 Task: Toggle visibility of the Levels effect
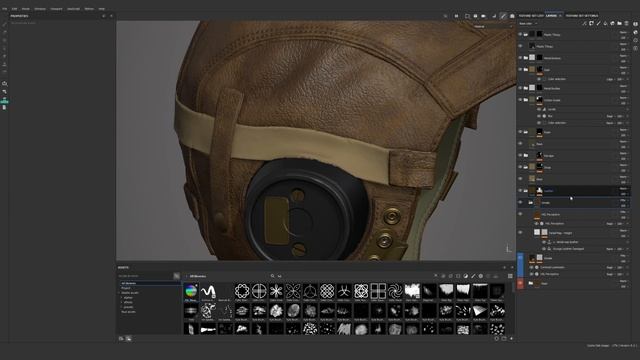[x=539, y=109]
